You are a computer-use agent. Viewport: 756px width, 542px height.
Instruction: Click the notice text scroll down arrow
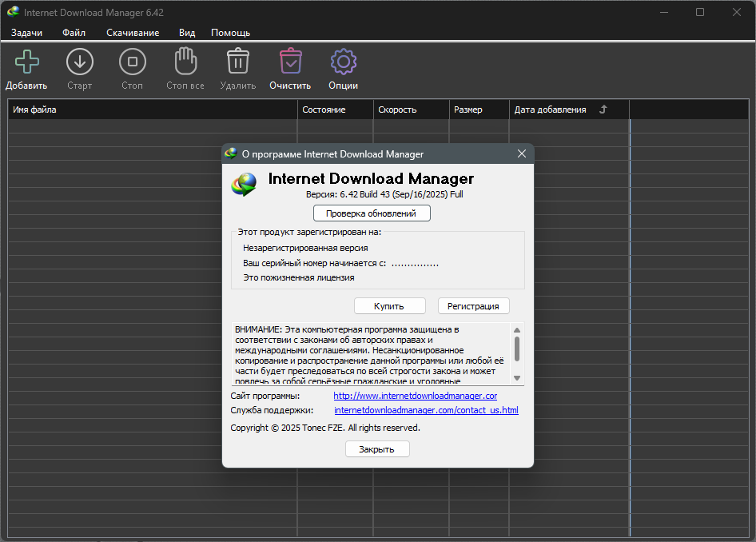click(517, 378)
